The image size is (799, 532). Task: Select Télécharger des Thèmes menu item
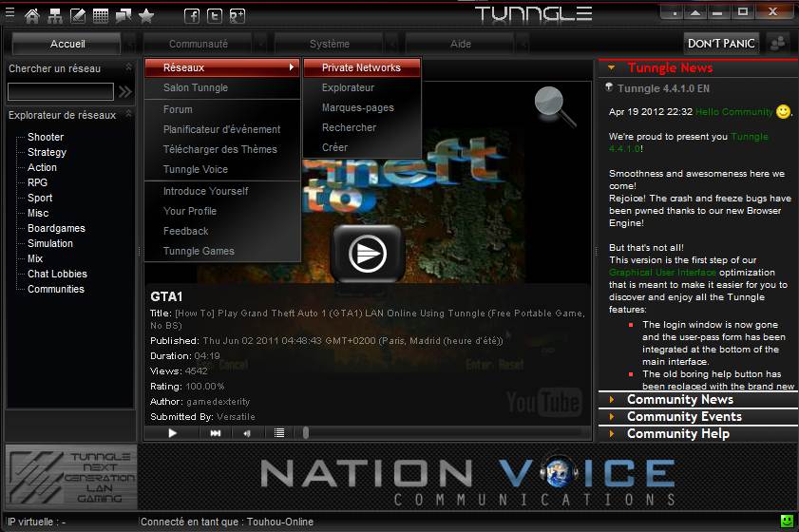coord(222,149)
